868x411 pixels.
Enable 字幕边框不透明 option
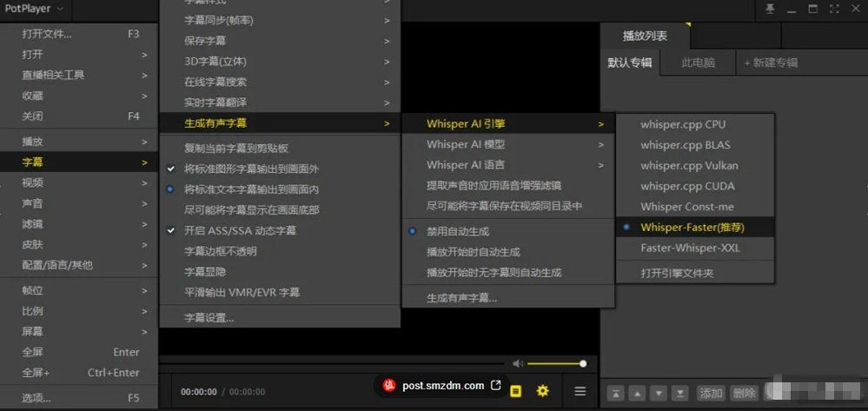(x=280, y=251)
